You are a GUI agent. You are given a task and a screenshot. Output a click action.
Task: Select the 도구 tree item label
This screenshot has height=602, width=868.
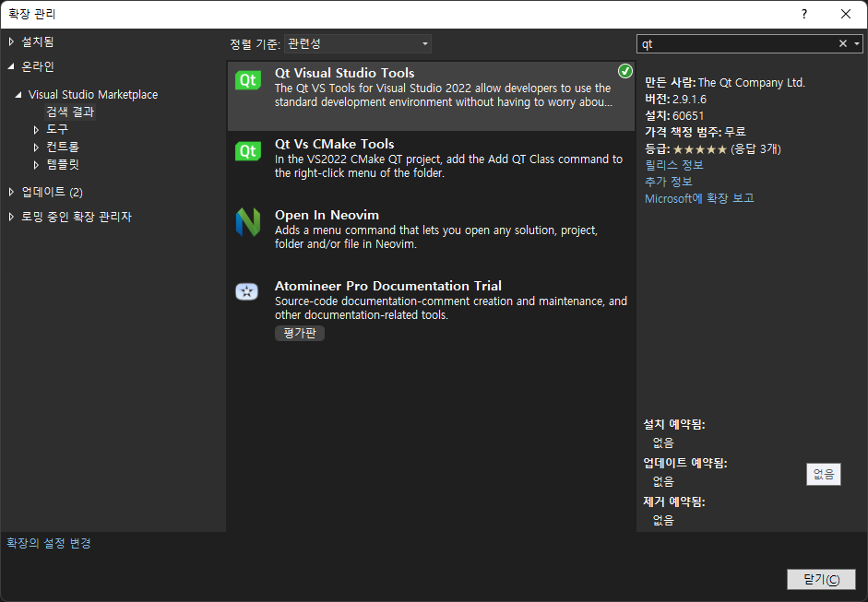57,129
